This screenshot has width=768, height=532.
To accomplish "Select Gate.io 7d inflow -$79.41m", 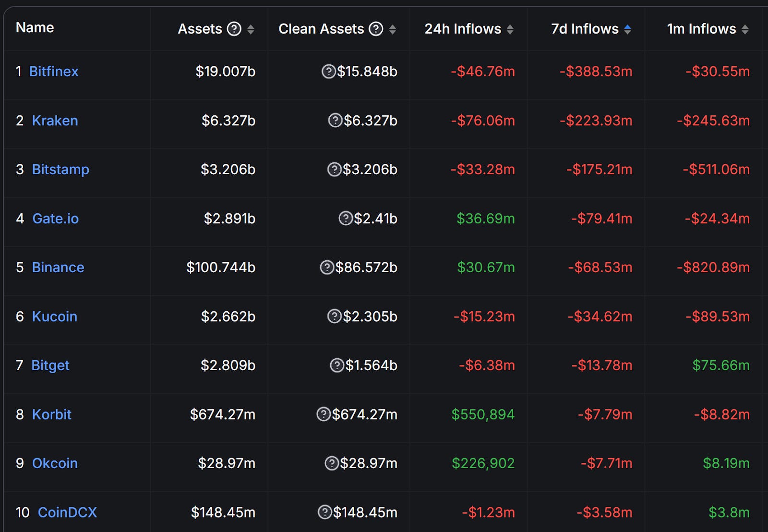I will (602, 218).
